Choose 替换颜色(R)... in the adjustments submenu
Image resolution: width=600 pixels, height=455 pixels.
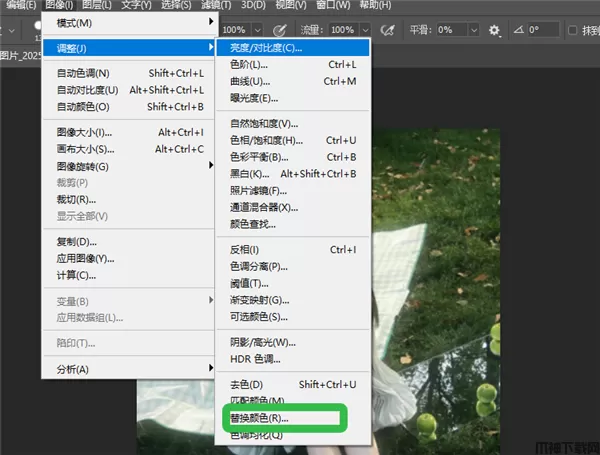[x=260, y=417]
